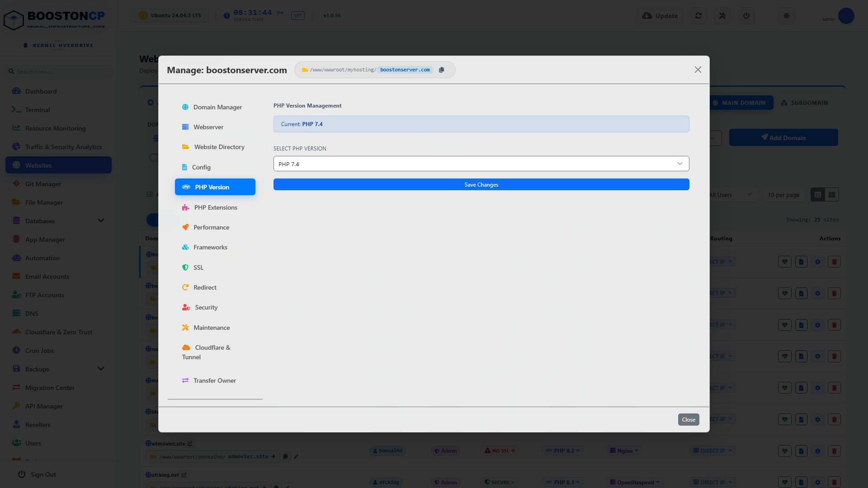Open PHP Extensions section
The image size is (868, 488).
[215, 207]
